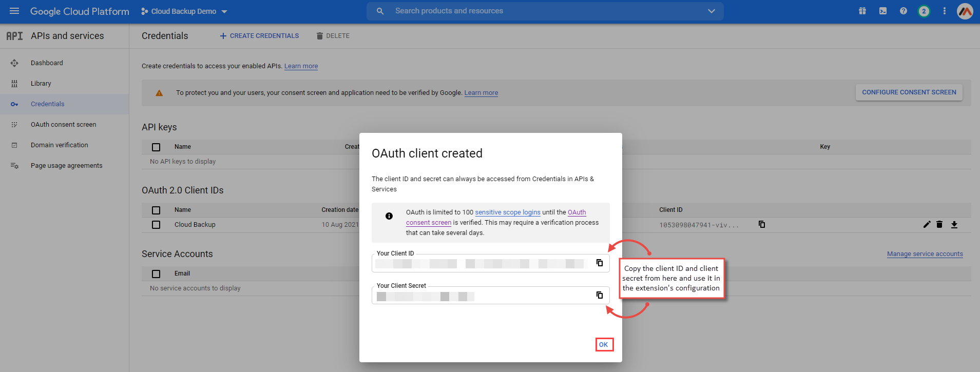Toggle the Service Accounts Email header checkbox
Viewport: 980px width, 372px height.
tap(156, 274)
